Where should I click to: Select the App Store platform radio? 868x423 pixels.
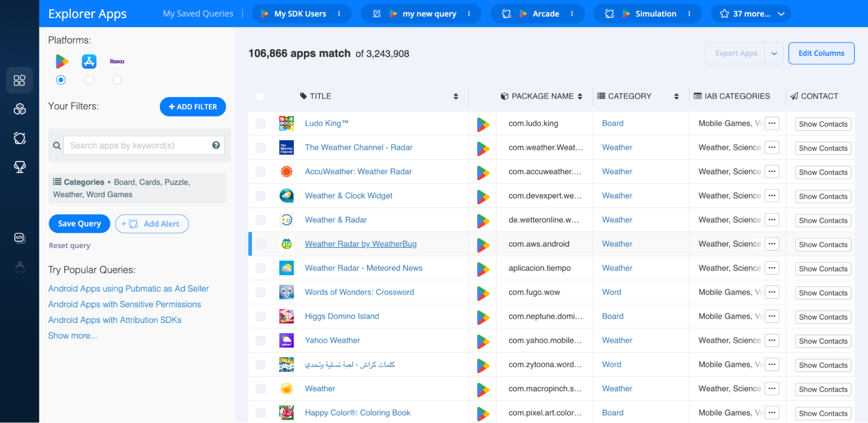pos(89,80)
